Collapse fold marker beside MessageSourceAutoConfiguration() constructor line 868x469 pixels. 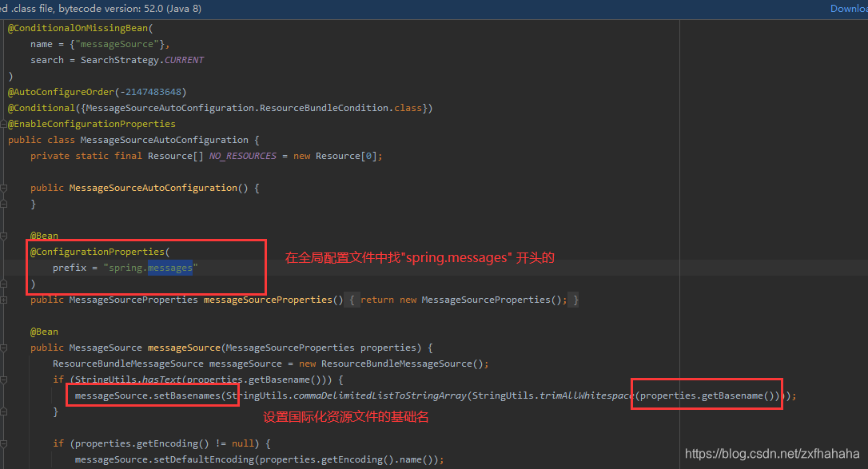click(x=3, y=188)
